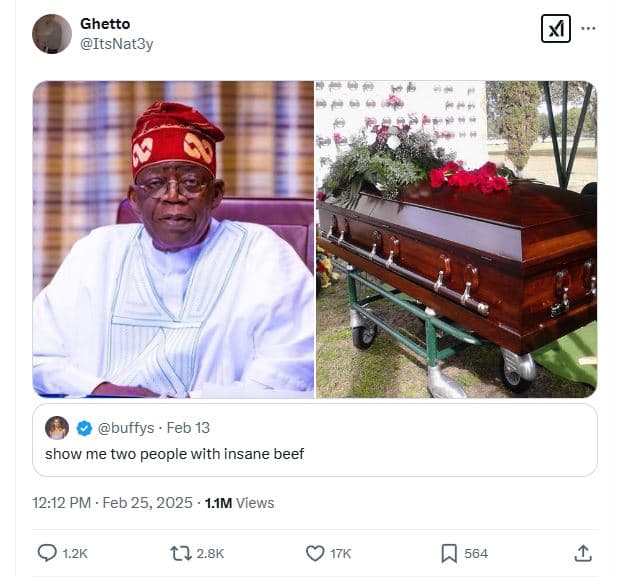Click the 1.1M Views count
The width and height of the screenshot is (618, 577).
pos(239,503)
